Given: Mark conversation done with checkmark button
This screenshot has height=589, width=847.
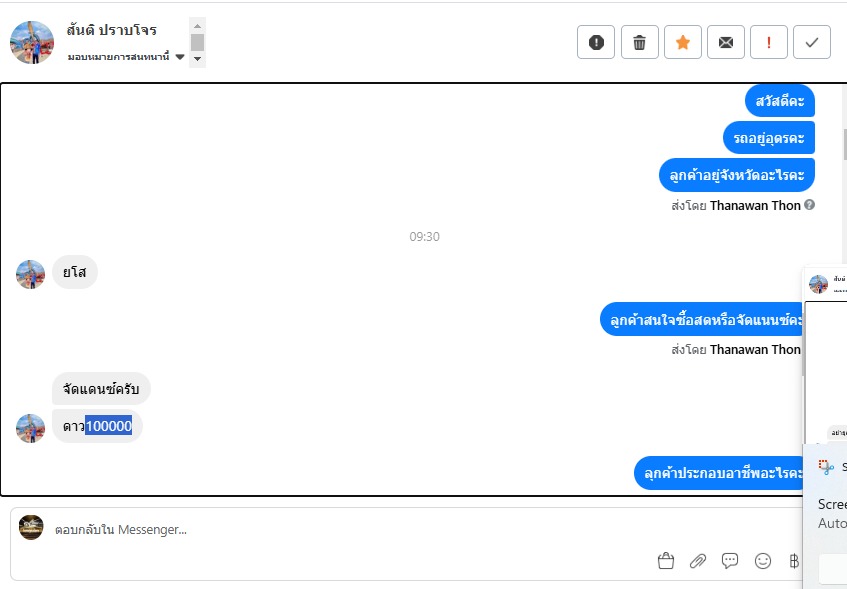Looking at the screenshot, I should [812, 42].
